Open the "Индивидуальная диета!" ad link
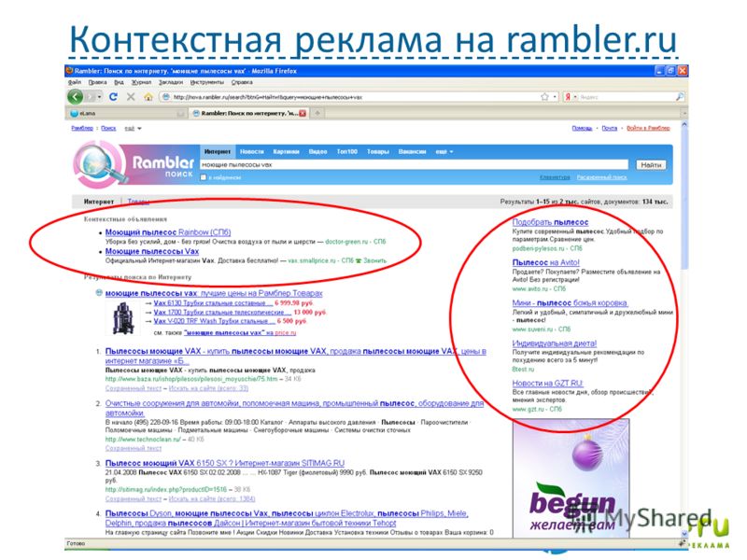Image resolution: width=747 pixels, height=560 pixels. tap(555, 343)
